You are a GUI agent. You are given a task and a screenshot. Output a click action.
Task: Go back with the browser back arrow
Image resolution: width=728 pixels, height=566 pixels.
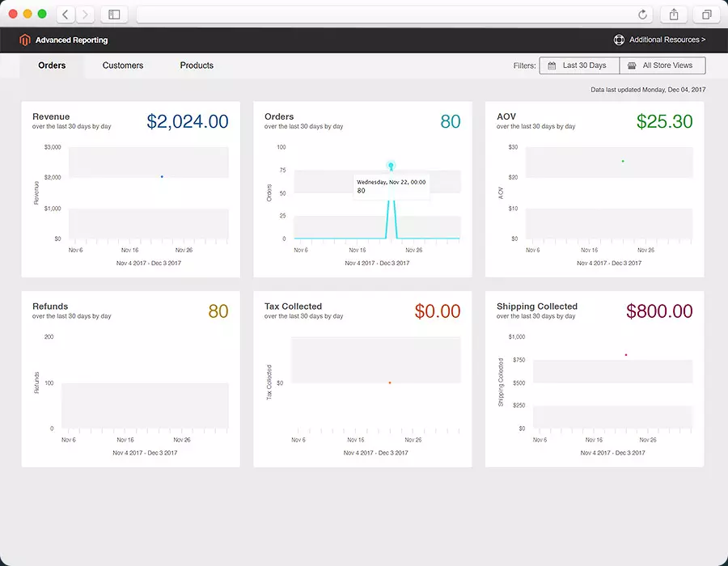66,15
